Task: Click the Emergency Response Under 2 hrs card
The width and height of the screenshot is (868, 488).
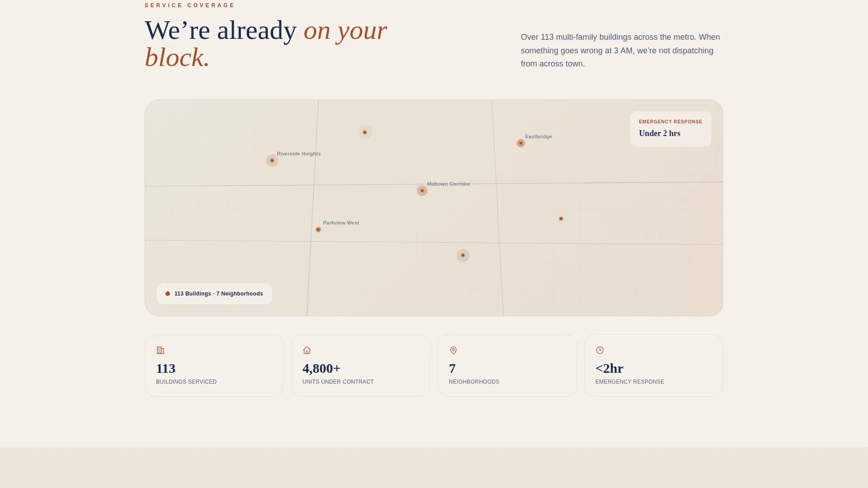Action: tap(670, 129)
